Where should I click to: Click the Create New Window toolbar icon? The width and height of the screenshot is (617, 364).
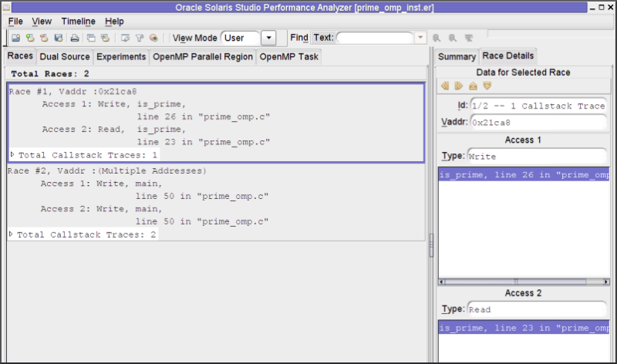(91, 38)
